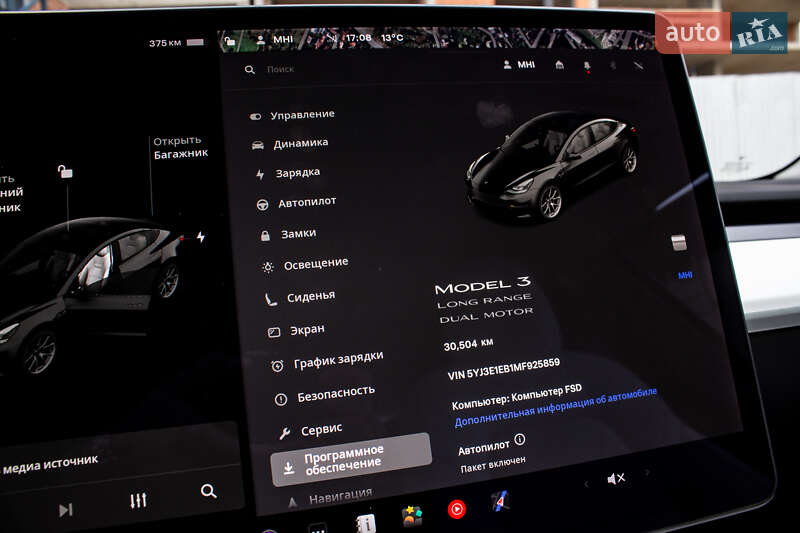This screenshot has width=800, height=533.
Task: Tap Открыть Багажник to open trunk
Action: (180, 147)
